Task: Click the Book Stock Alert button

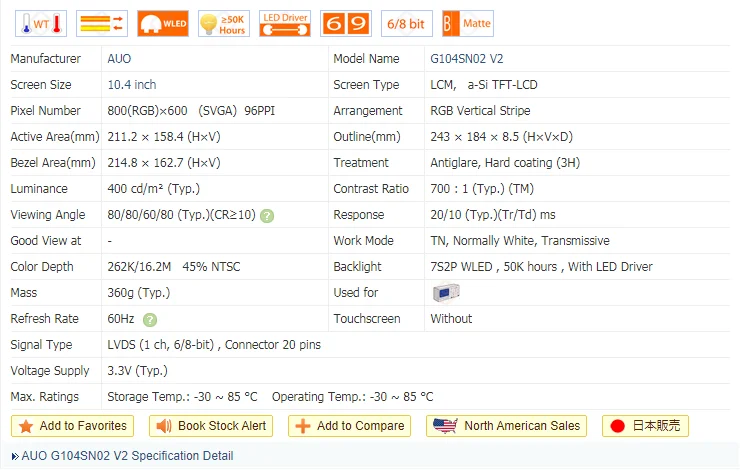Action: tap(211, 426)
